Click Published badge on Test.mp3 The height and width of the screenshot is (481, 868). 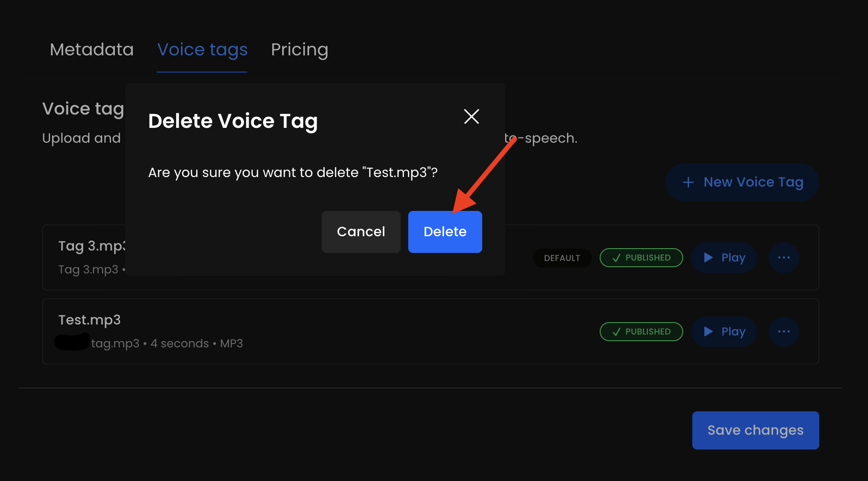pyautogui.click(x=641, y=332)
